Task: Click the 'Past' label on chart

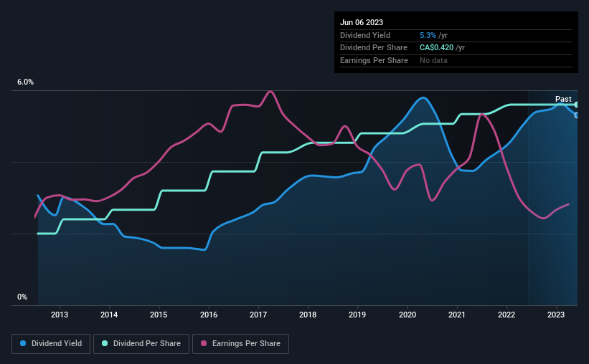Action: 563,99
